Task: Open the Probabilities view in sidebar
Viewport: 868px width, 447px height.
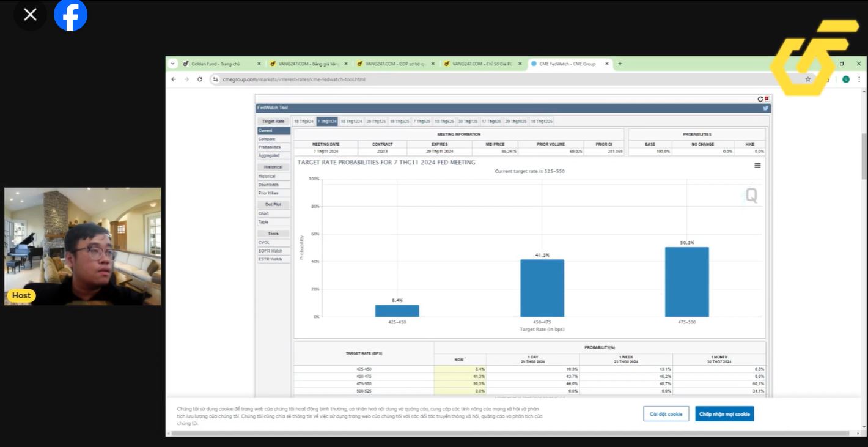Action: [x=273, y=147]
